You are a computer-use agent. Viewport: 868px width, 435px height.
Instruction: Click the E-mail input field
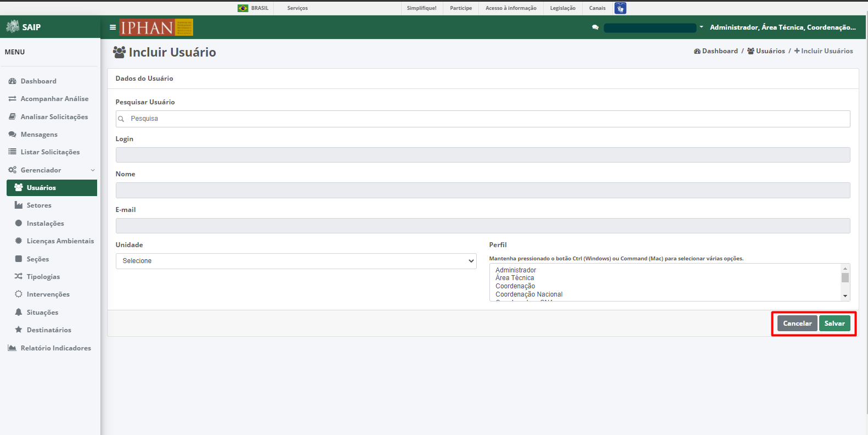click(483, 226)
